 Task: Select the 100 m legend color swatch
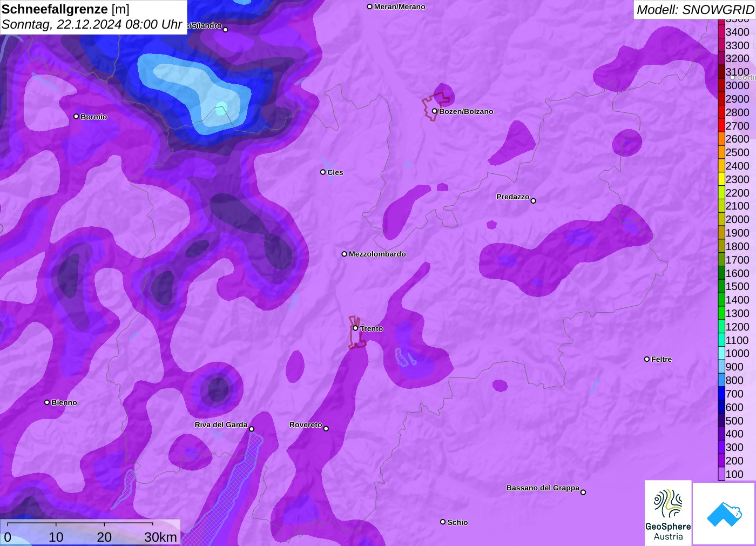click(x=721, y=474)
